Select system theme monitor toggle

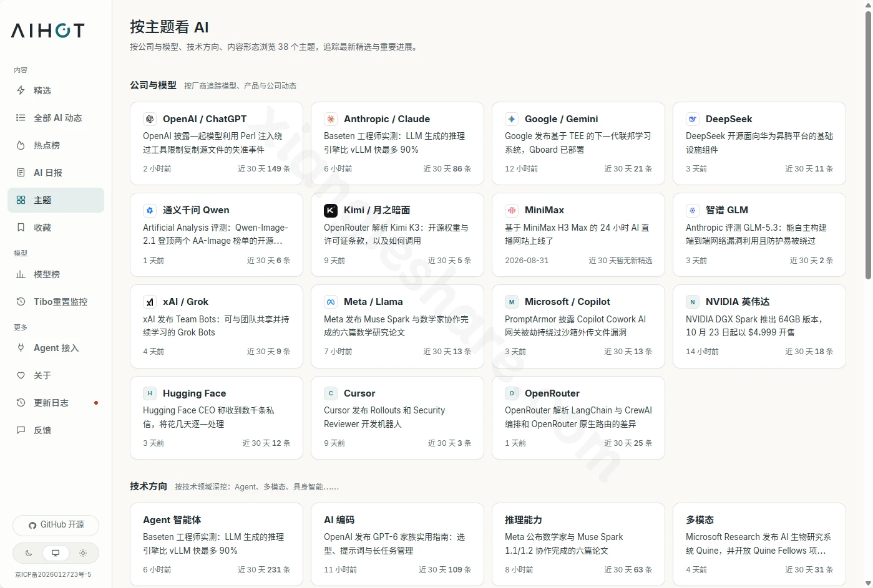[56, 553]
